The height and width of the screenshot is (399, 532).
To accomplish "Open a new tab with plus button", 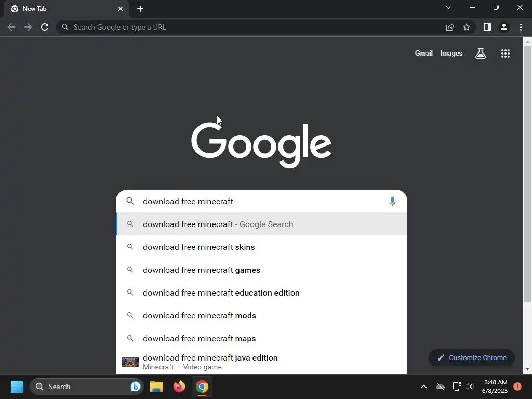I will [x=140, y=9].
